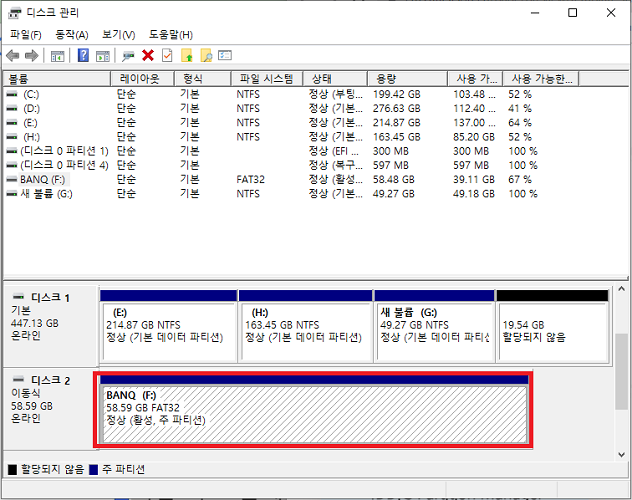632x500 pixels.
Task: Select the 19.54 GB unallocated space block
Action: 552,325
